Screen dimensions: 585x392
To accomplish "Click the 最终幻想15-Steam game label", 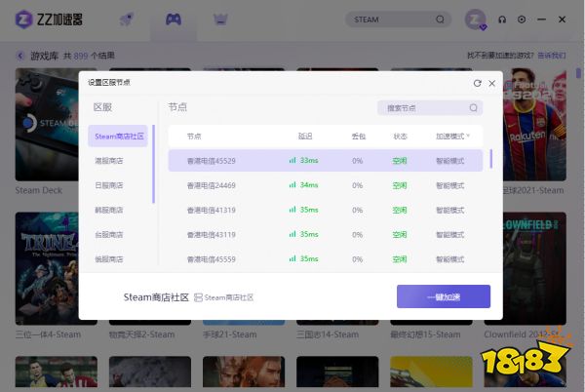I will click(425, 334).
